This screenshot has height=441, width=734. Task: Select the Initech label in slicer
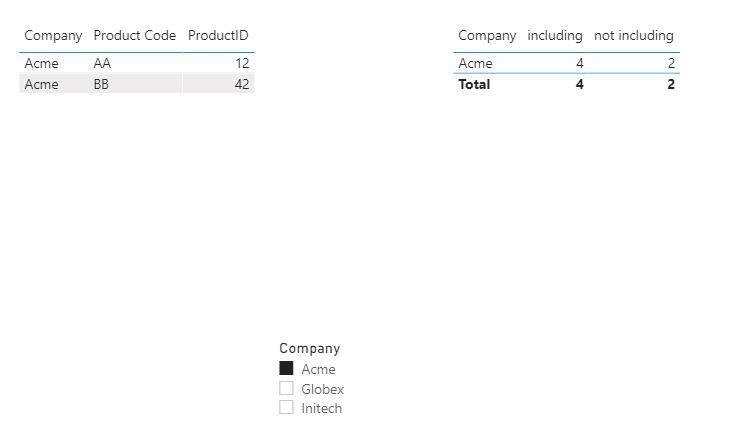pos(322,408)
